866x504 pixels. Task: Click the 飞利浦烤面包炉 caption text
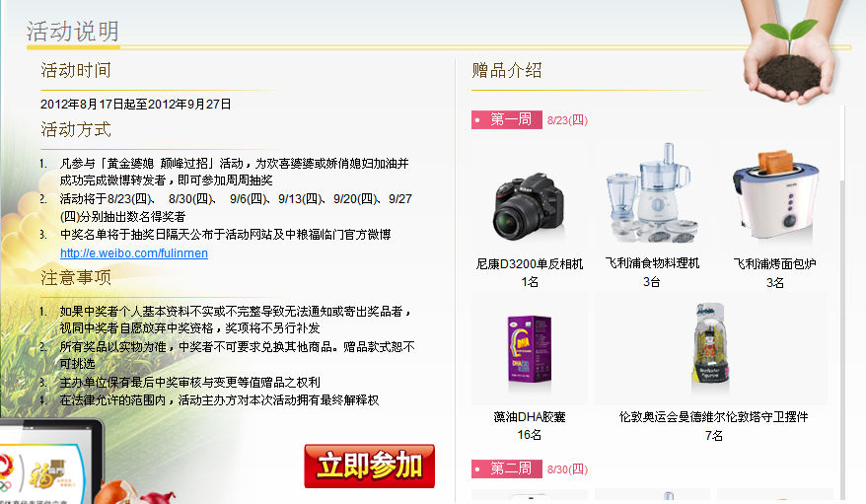pos(775,264)
